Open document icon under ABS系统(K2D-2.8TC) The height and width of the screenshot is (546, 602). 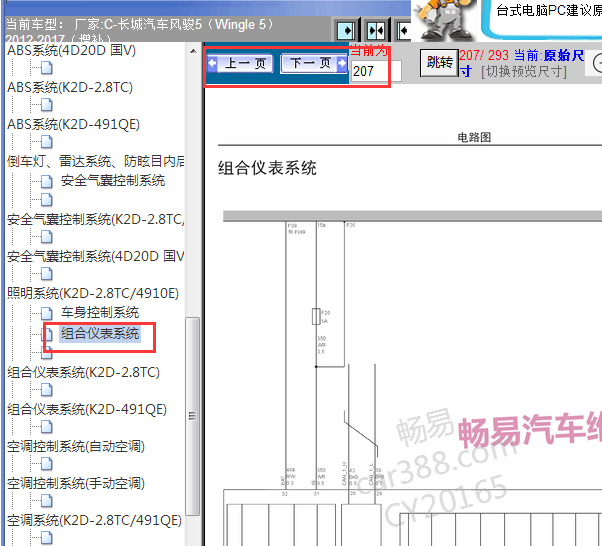47,105
